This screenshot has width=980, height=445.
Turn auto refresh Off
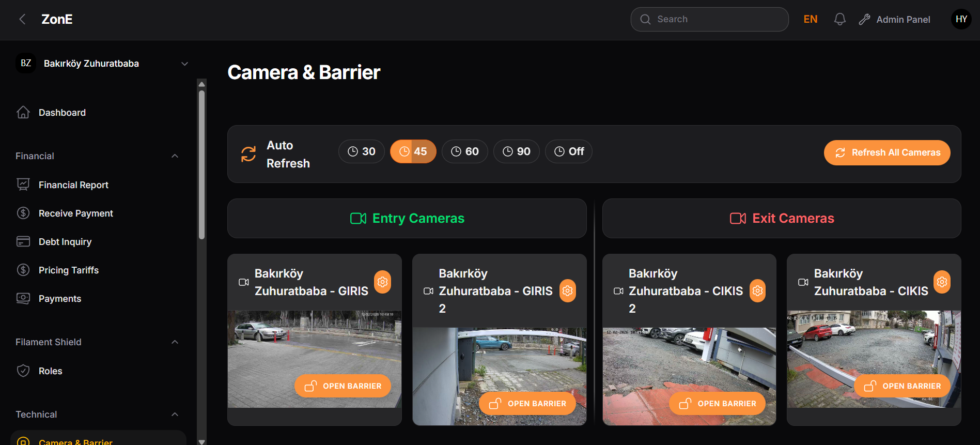coord(569,151)
